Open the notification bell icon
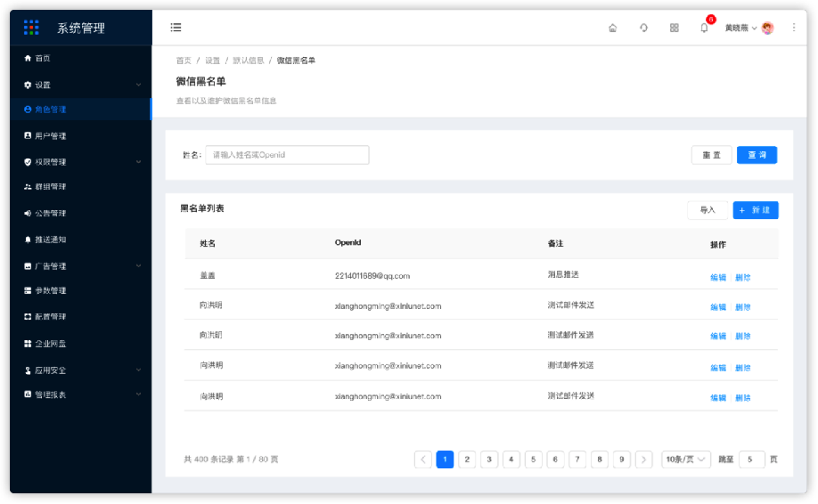 pyautogui.click(x=704, y=28)
